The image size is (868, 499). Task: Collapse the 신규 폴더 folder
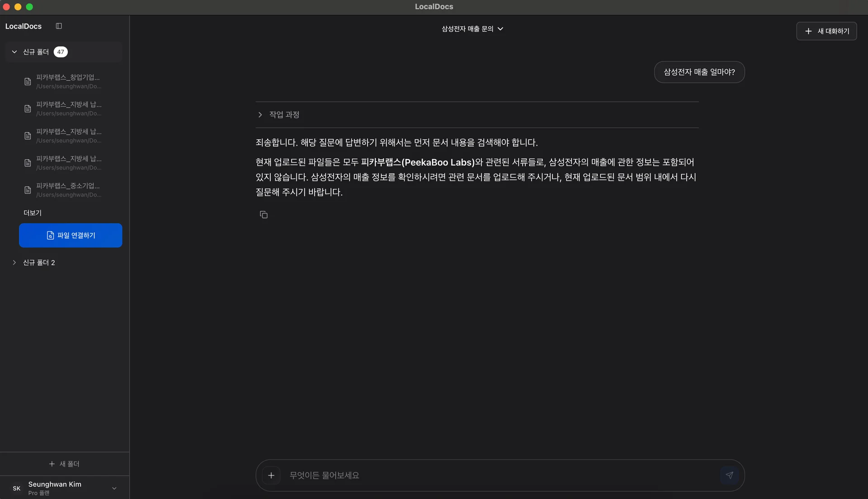14,52
